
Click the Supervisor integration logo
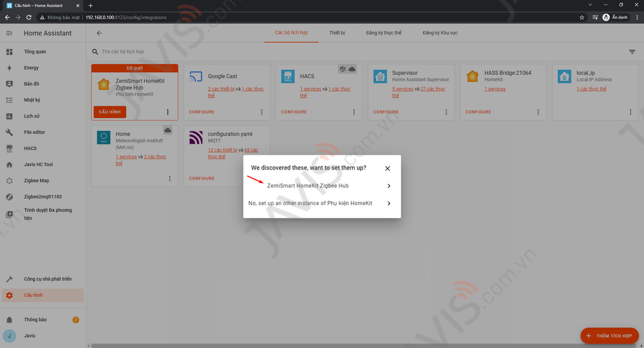(380, 77)
